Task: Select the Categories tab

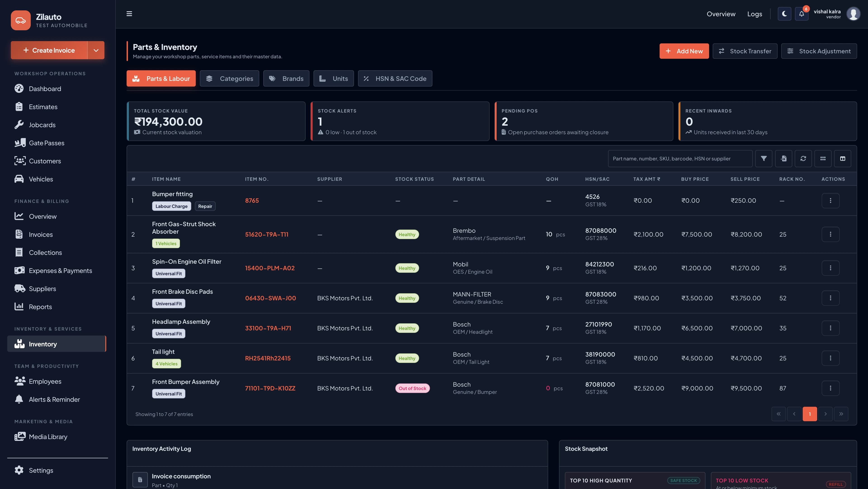Action: (x=229, y=78)
